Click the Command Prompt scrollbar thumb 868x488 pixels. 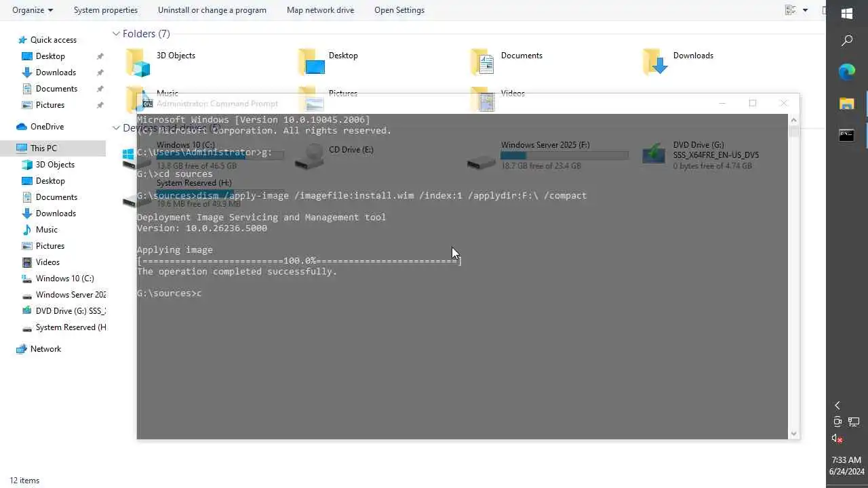pyautogui.click(x=793, y=131)
